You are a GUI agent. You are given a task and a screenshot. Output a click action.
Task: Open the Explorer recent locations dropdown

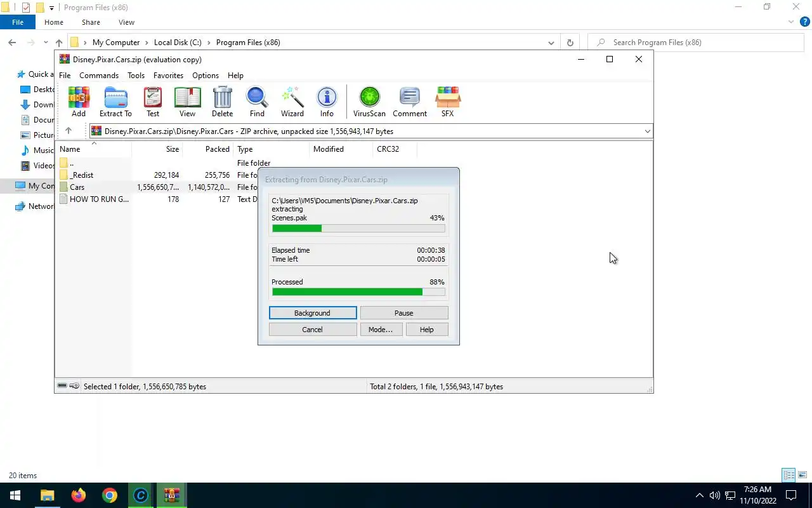click(x=46, y=43)
